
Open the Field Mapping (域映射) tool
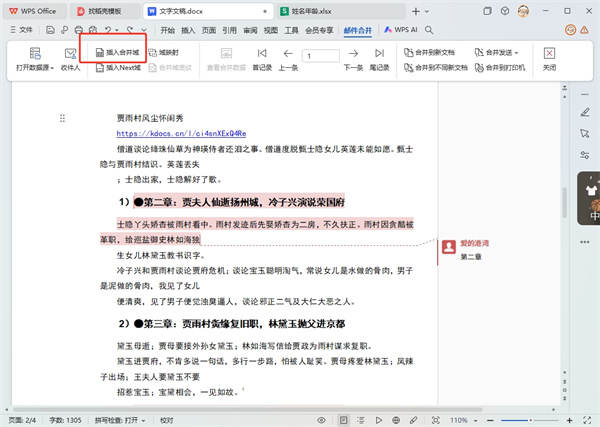tap(163, 52)
